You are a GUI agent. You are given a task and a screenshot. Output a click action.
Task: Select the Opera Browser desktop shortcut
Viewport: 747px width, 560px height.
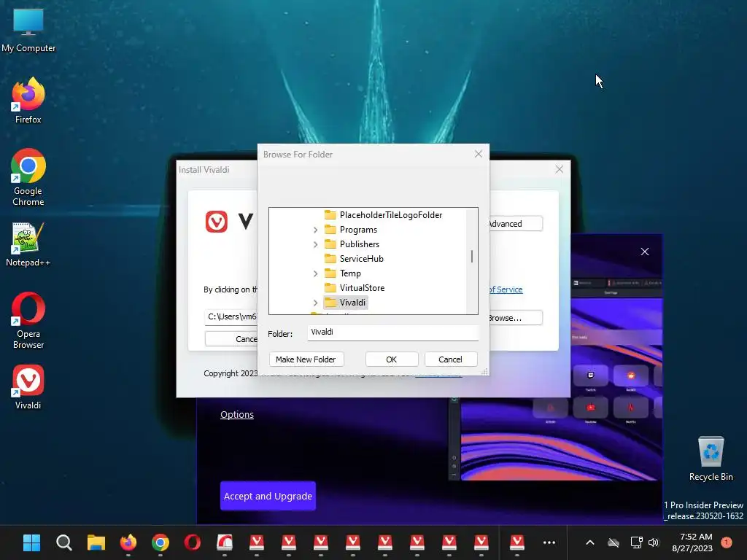[x=28, y=320]
